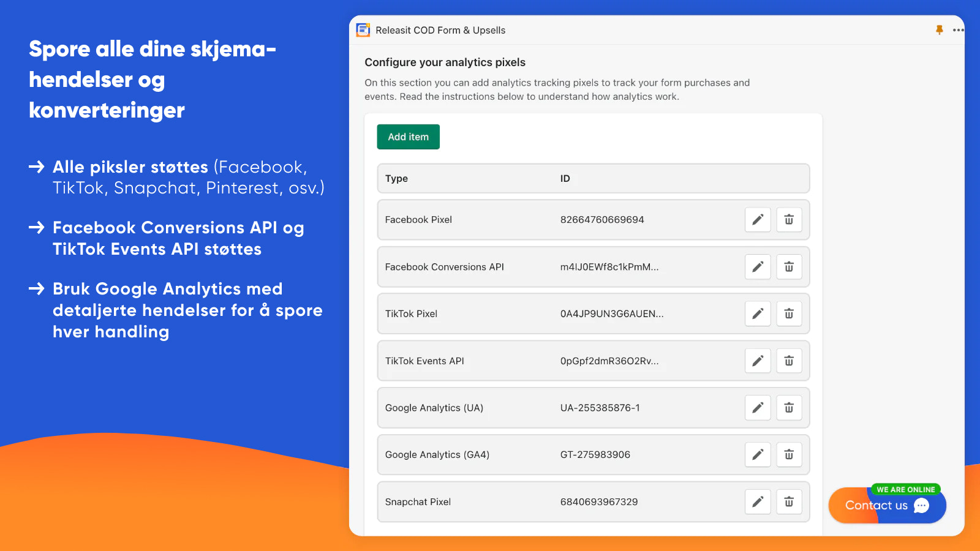
Task: Click the Releasit COD Form app logo
Action: (363, 30)
